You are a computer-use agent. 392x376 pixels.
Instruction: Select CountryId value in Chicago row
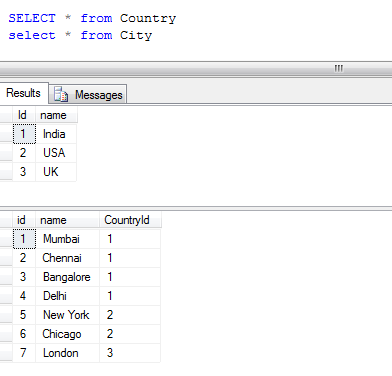tap(130, 334)
